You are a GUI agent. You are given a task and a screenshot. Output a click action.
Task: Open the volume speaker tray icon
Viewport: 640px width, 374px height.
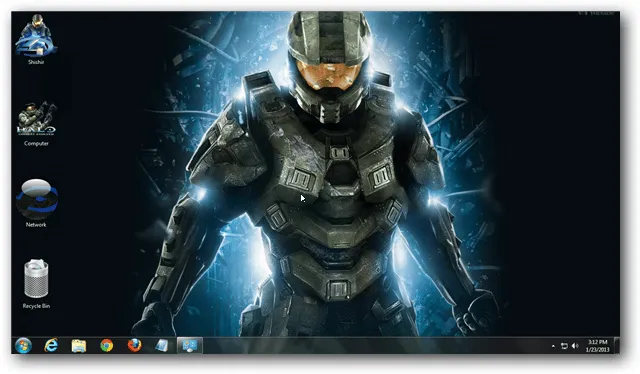575,346
